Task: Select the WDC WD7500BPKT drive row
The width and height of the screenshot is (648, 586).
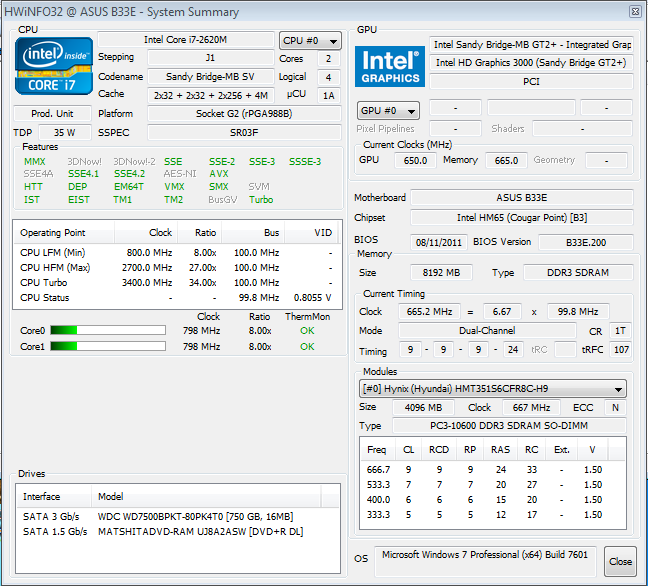Action: [x=178, y=517]
